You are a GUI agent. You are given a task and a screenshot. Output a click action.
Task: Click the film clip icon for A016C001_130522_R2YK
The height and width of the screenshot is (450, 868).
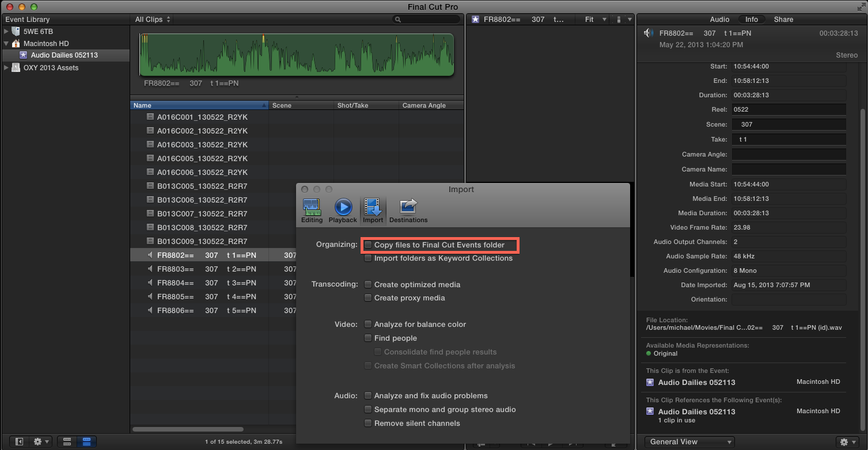[x=150, y=117]
